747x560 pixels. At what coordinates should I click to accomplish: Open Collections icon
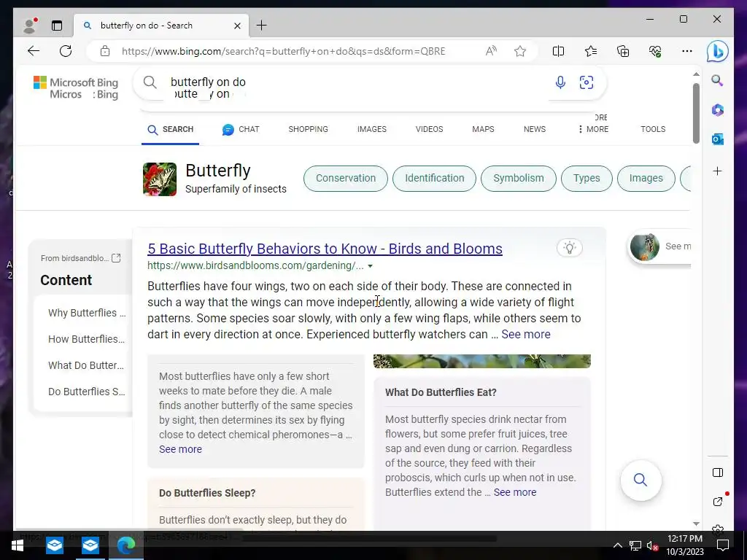pyautogui.click(x=623, y=51)
